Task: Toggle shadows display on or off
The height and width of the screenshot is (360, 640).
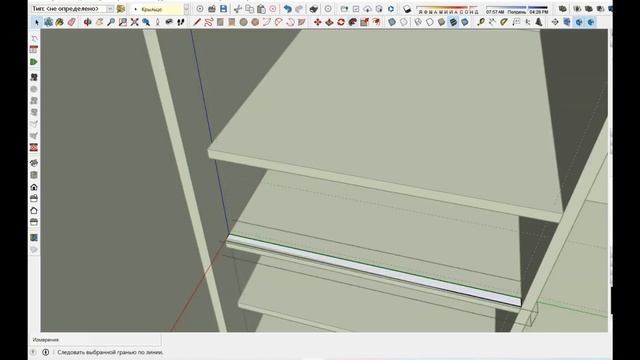Action: pos(407,9)
